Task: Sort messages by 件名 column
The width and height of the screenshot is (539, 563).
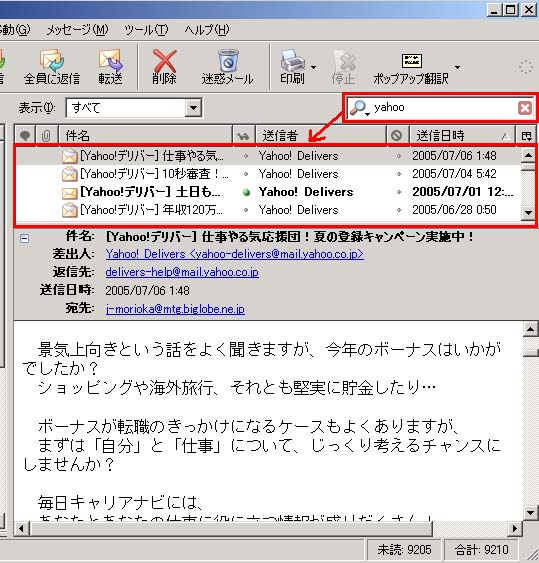Action: pos(145,136)
